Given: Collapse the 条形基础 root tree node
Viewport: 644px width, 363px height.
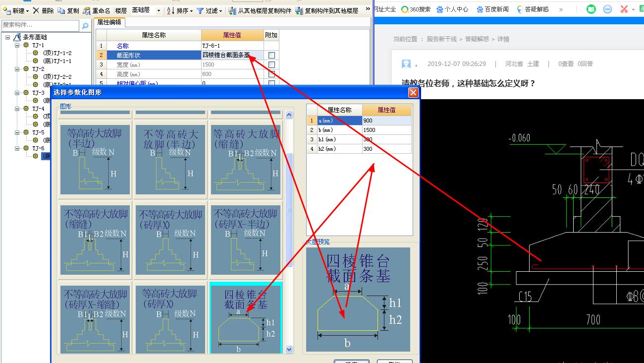Looking at the screenshot, I should pyautogui.click(x=8, y=37).
